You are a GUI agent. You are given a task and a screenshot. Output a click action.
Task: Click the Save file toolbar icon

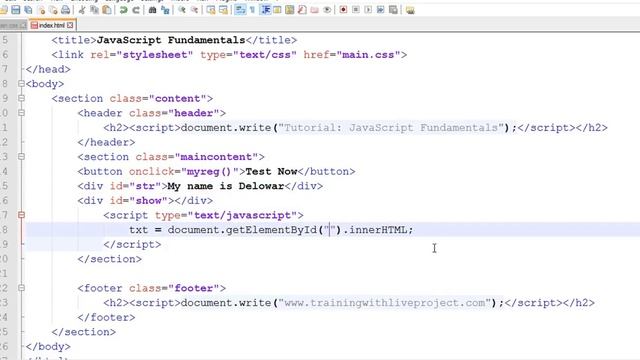click(16, 10)
